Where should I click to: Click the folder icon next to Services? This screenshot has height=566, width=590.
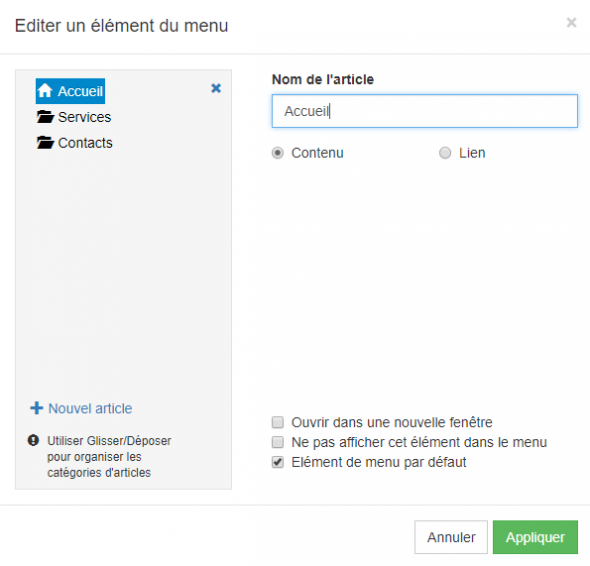pos(45,117)
